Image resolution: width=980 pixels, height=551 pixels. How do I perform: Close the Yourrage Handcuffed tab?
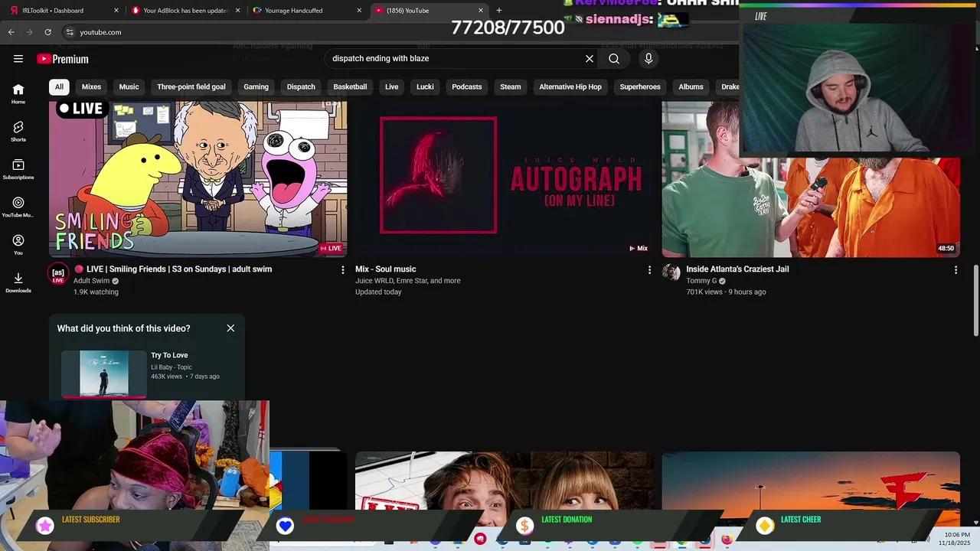pos(359,11)
